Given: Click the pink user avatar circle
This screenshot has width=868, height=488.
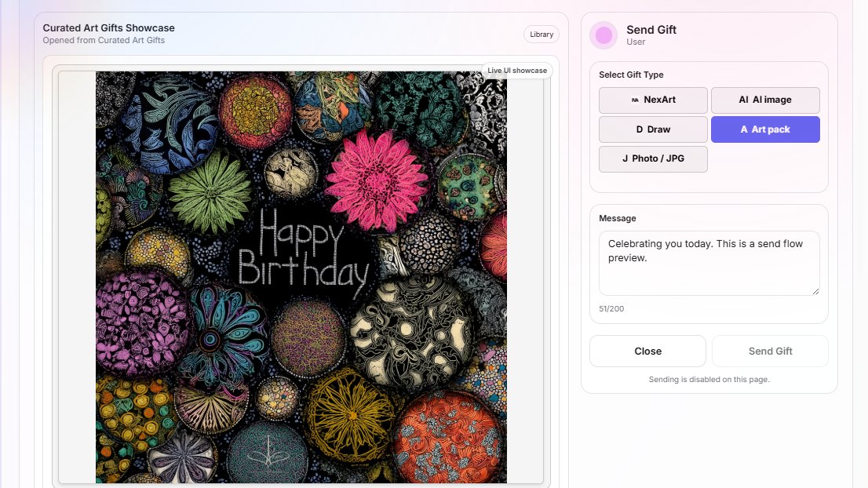Looking at the screenshot, I should 604,35.
